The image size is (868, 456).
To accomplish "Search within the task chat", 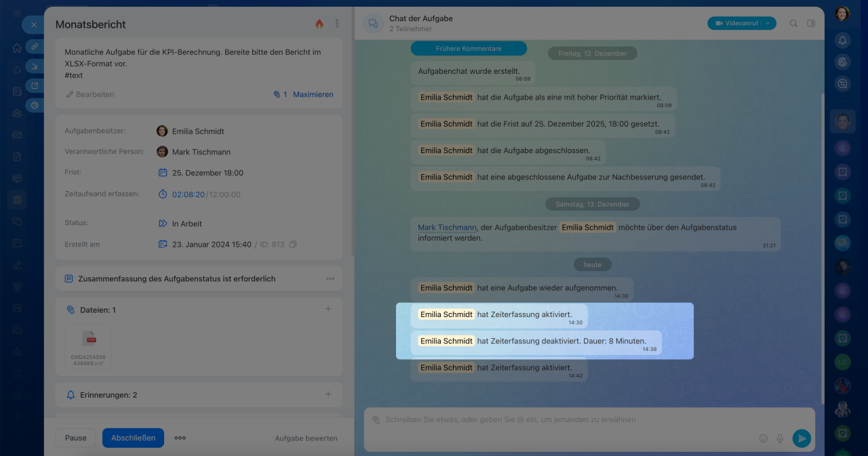I will (793, 23).
